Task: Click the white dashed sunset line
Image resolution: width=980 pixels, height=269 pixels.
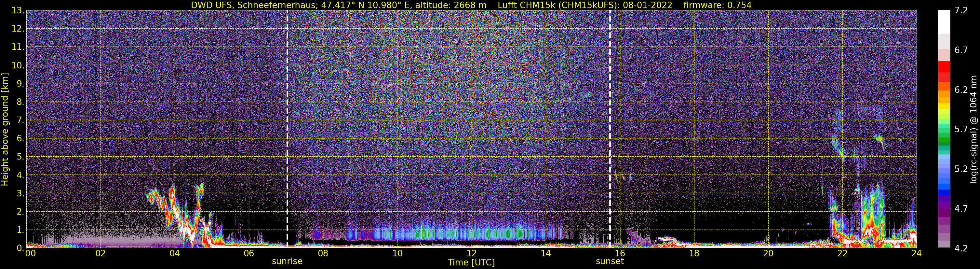Action: (610, 129)
